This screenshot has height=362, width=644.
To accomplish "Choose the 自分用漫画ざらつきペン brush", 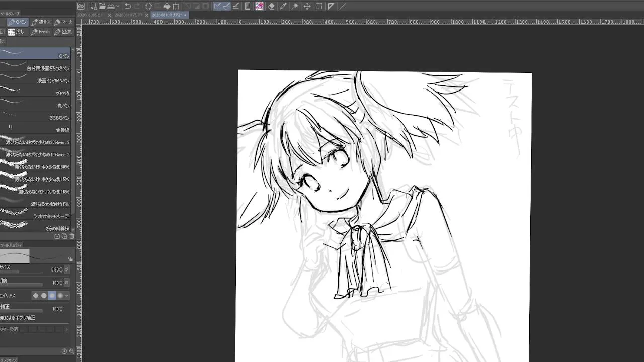I will click(x=35, y=66).
